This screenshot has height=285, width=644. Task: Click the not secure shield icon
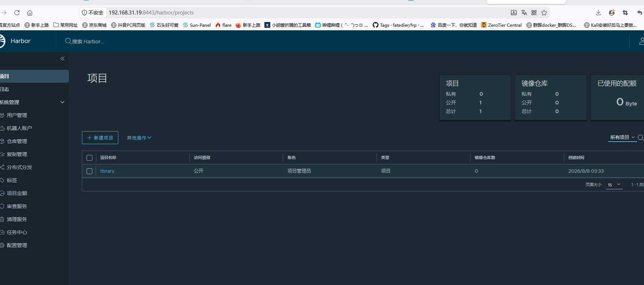[x=84, y=13]
